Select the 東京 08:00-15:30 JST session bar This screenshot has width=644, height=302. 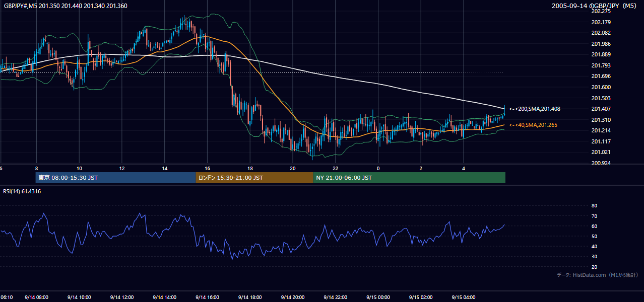[116, 178]
